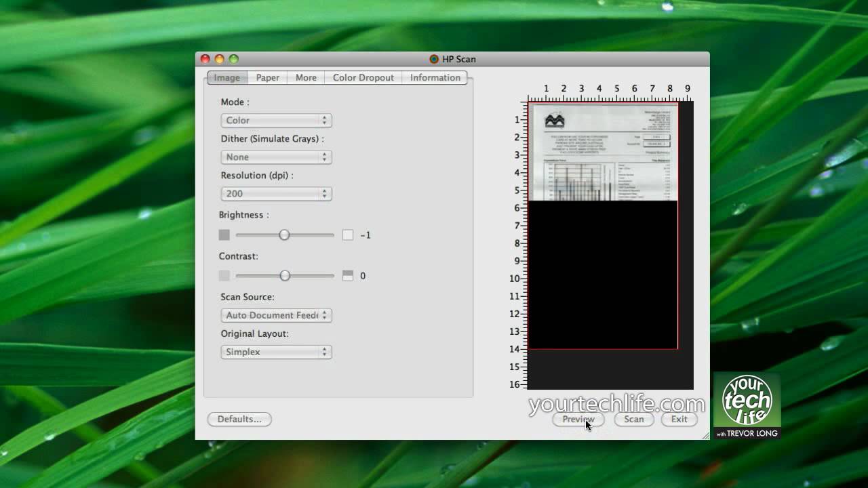
Task: Click the low contrast icon
Action: [x=224, y=276]
